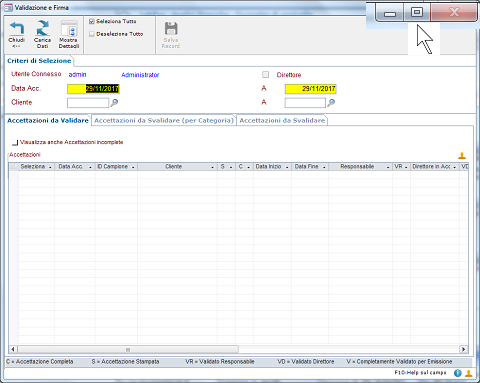Screen dimensions: 480x383
Task: Open the Data Inizio column dropdown
Action: coord(287,167)
